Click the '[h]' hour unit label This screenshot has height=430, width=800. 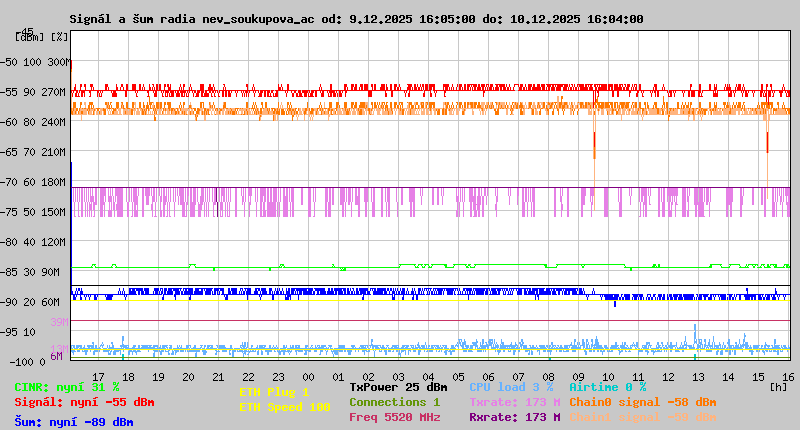click(x=778, y=388)
